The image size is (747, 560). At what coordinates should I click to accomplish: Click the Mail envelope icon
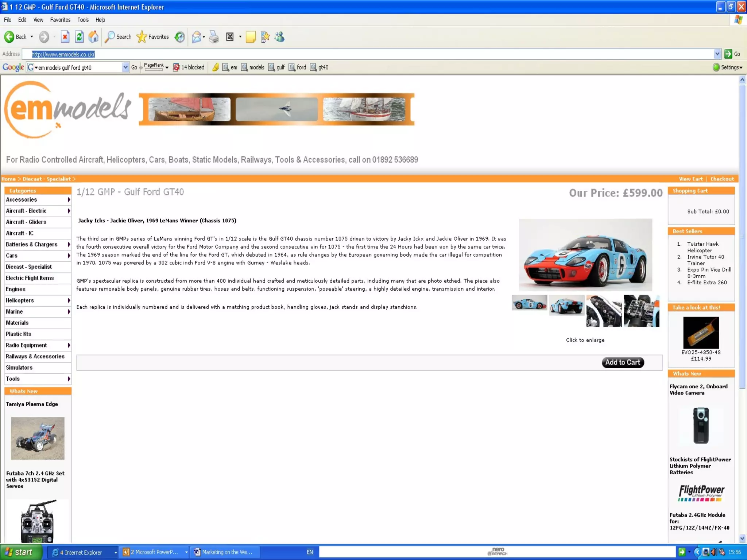pos(196,37)
